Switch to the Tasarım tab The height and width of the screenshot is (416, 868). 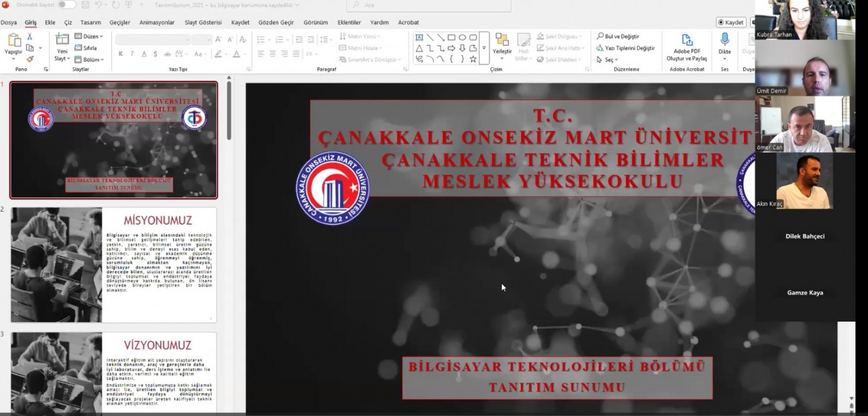tap(91, 23)
